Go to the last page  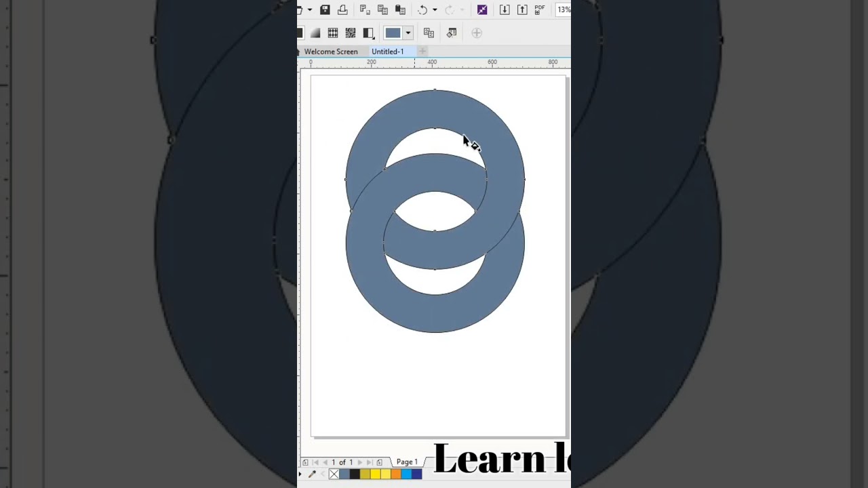369,462
